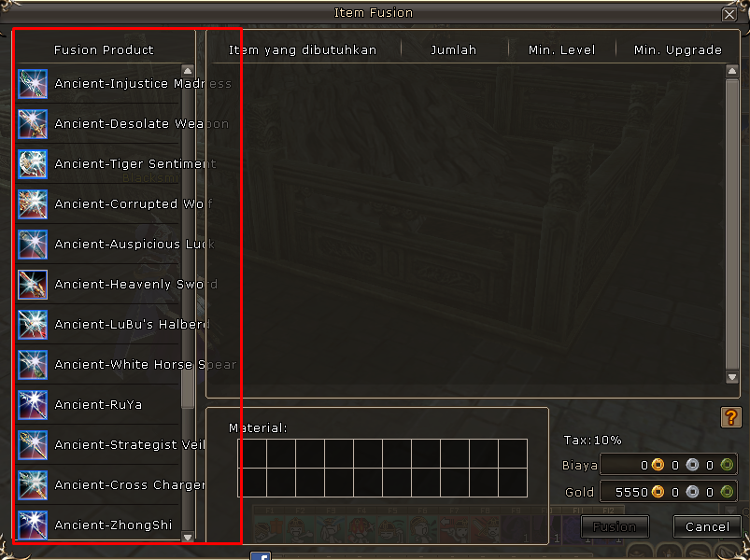750x560 pixels.
Task: Click the product list scroll-down arrow
Action: 188,537
